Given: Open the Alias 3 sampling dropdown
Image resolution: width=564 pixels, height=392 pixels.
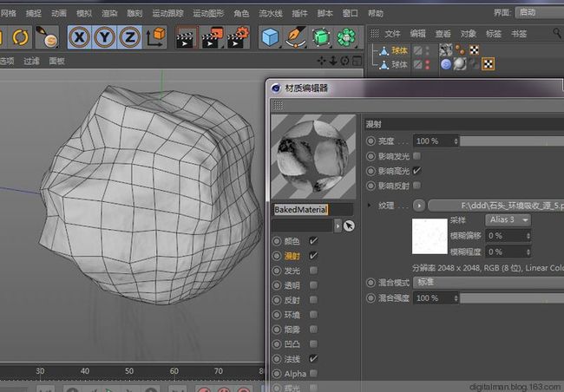Looking at the screenshot, I should (x=508, y=219).
